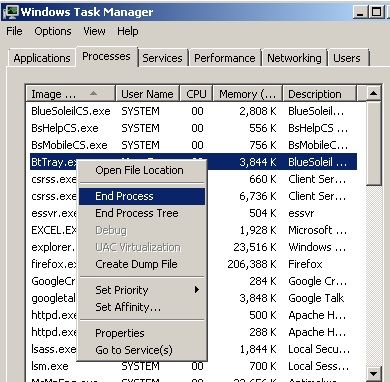
Task: Click Create Dump File menu entry
Action: tap(142, 264)
